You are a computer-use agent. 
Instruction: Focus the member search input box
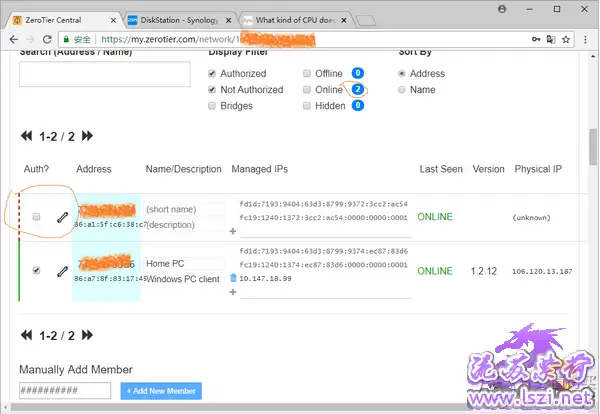click(x=105, y=74)
